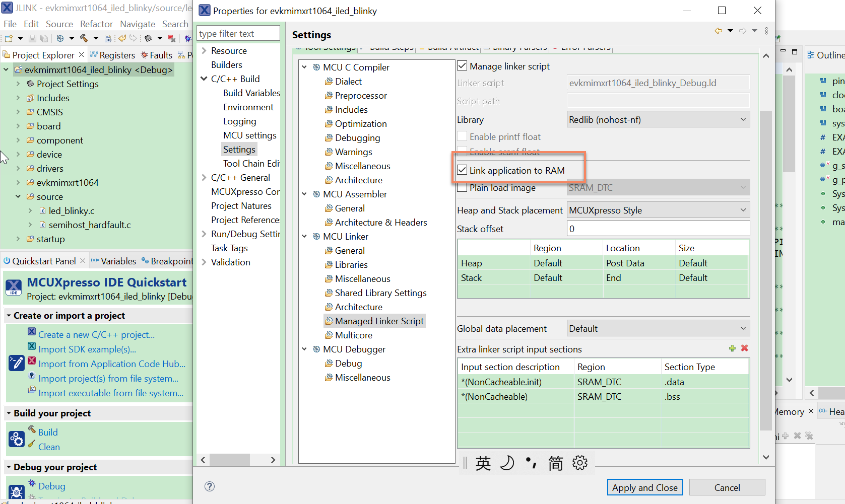Viewport: 845px width, 504px height.
Task: Collapse the MCU C Compiler tree node
Action: pyautogui.click(x=304, y=67)
